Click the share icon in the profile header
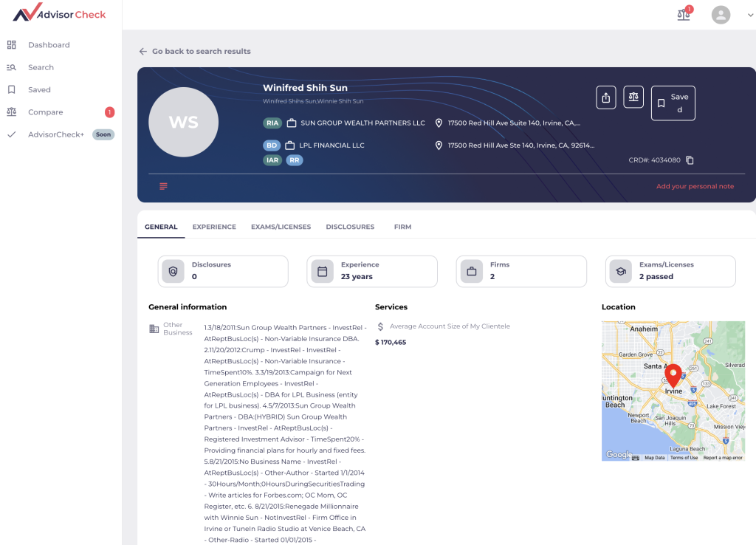This screenshot has width=756, height=545. 605,97
